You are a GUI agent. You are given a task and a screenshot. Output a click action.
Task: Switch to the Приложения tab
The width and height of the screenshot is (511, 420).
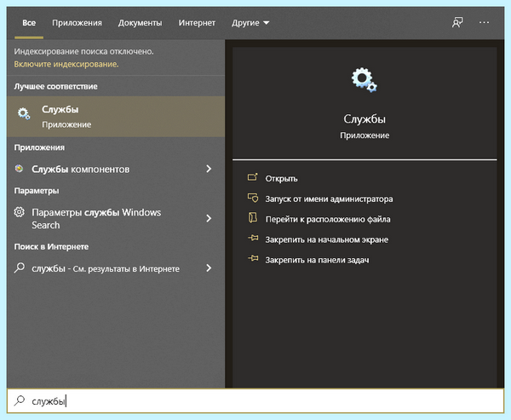(77, 23)
